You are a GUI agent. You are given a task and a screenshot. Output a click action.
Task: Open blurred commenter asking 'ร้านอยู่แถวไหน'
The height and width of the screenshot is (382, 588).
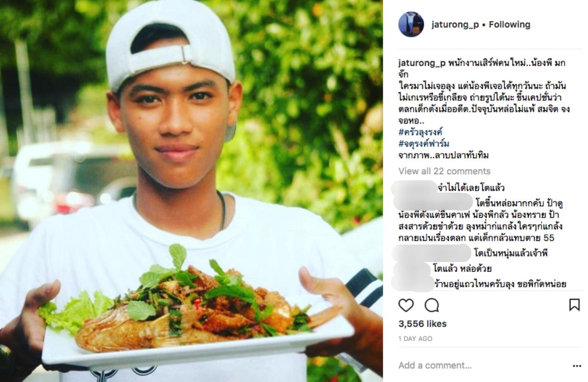pos(413,284)
